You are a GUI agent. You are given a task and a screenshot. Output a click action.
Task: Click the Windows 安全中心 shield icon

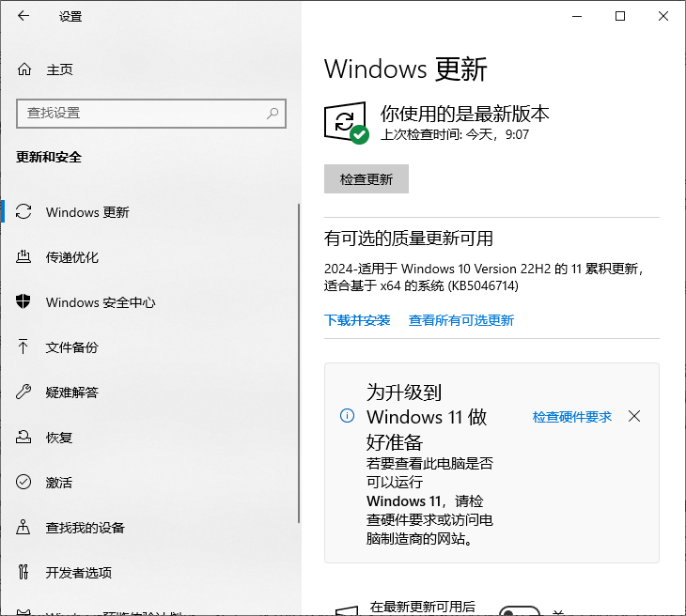[23, 301]
